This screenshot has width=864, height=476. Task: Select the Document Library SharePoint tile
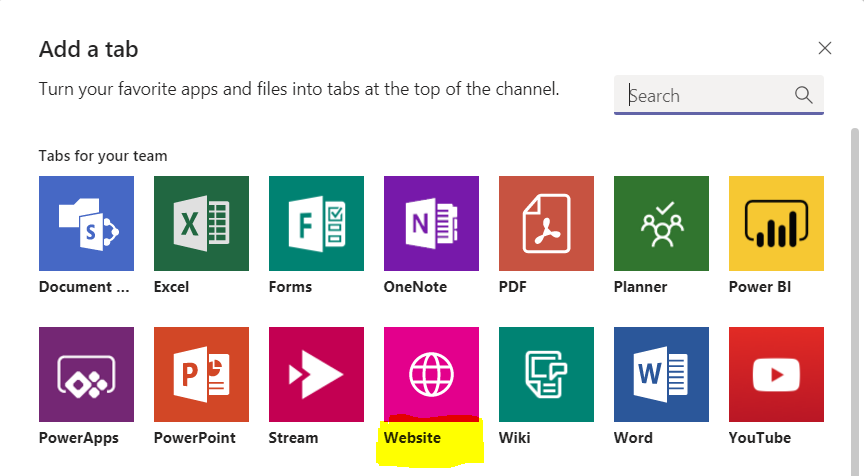(x=87, y=223)
